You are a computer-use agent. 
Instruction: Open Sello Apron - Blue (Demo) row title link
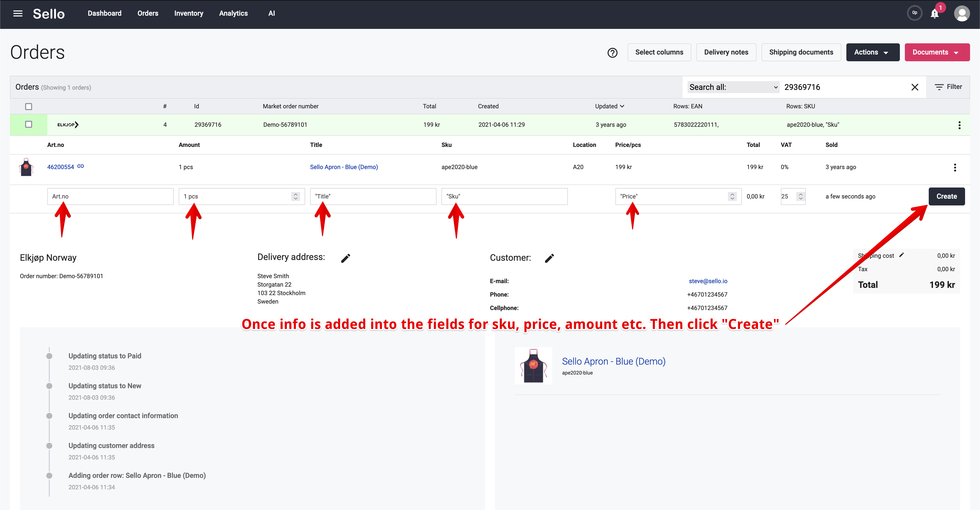(x=344, y=167)
